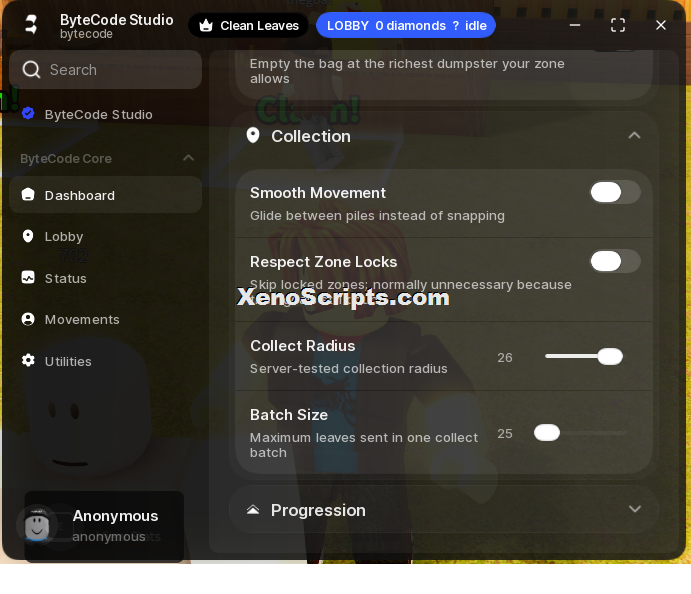Screen dimensions: 691x594
Task: Click the search magnifier icon
Action: 31,69
